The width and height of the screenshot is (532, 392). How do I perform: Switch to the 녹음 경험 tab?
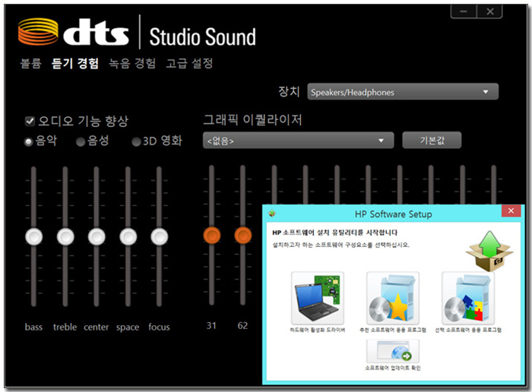(132, 63)
